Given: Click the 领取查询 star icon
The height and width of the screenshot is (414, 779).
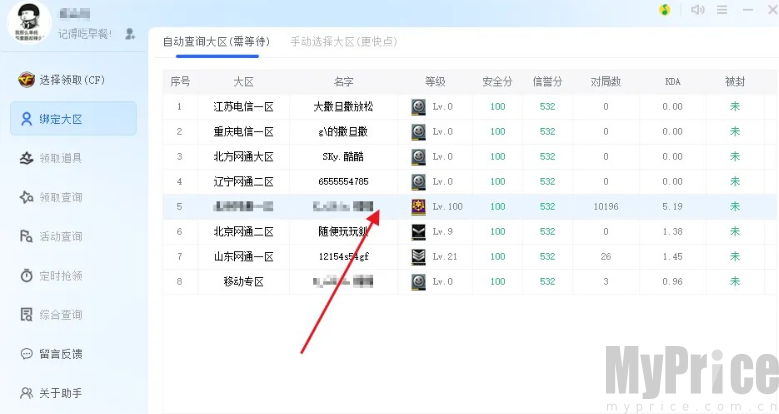Looking at the screenshot, I should [26, 197].
